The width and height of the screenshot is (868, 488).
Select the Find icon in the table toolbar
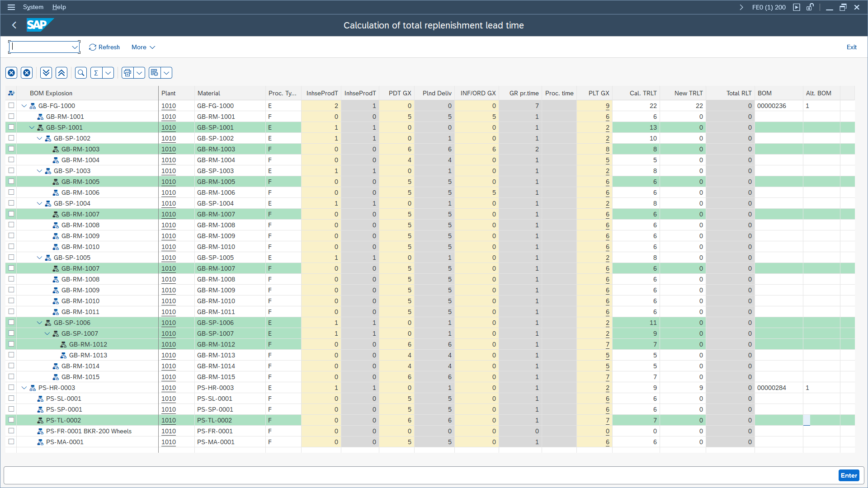[80, 72]
